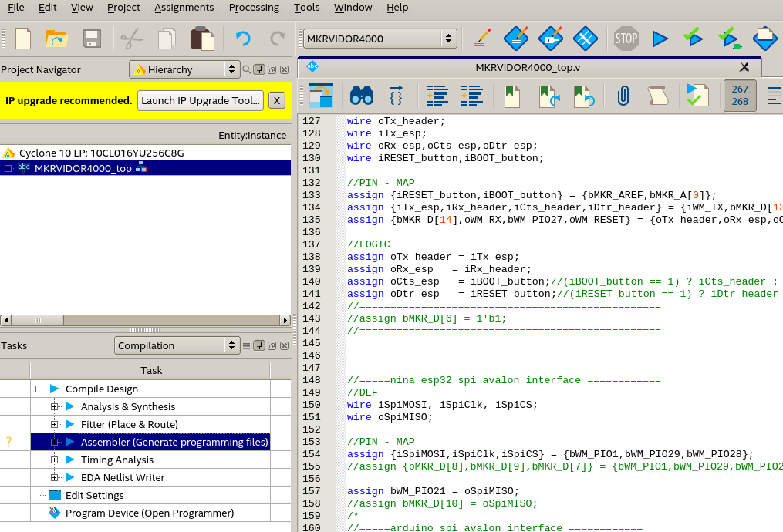Open the Compilation dropdown in Tasks panel

click(177, 346)
